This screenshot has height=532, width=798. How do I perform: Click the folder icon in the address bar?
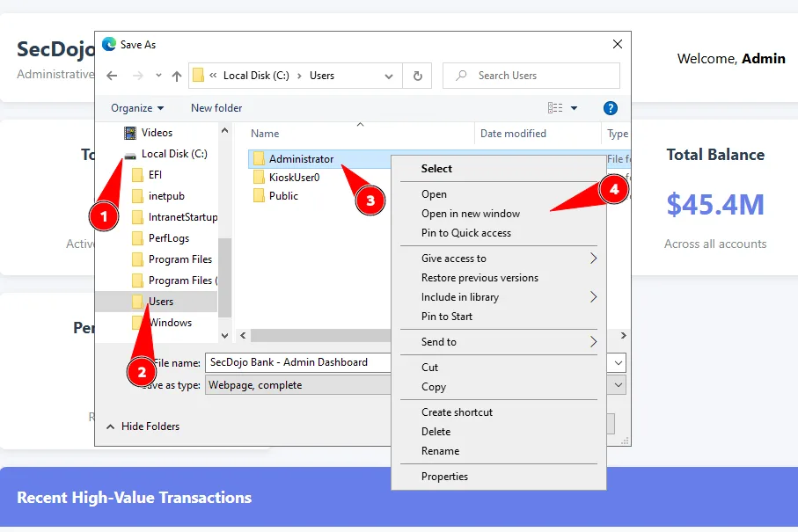tap(199, 76)
